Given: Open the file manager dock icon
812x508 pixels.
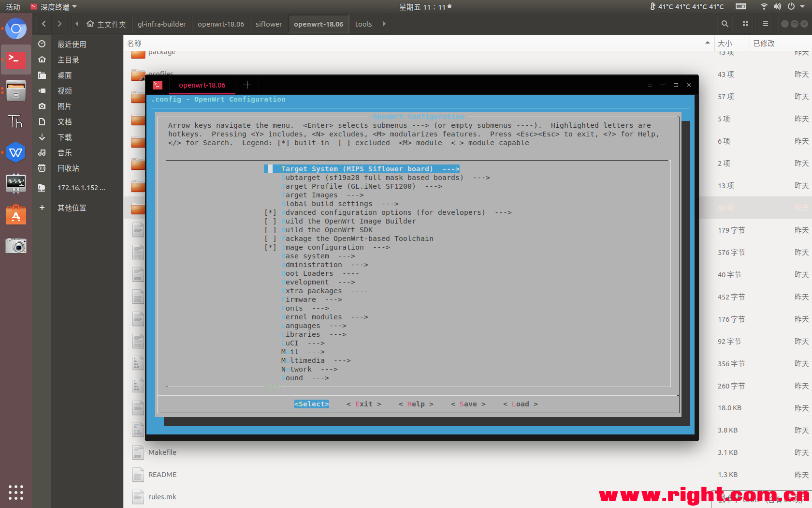Looking at the screenshot, I should [x=16, y=90].
